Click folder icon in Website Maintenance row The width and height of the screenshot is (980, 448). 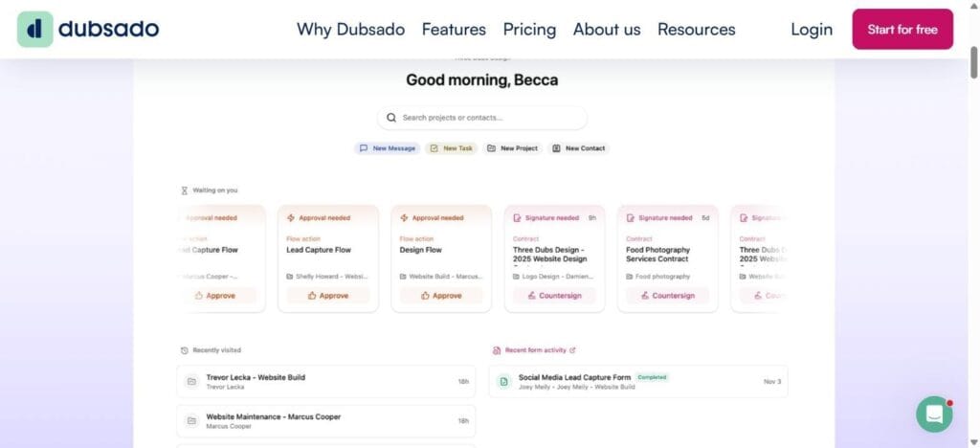click(191, 421)
